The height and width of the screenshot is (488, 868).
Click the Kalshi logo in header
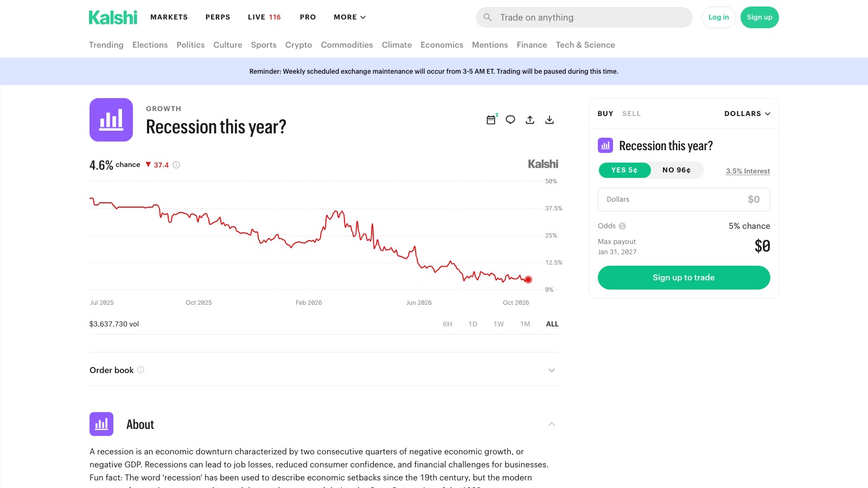(x=113, y=17)
